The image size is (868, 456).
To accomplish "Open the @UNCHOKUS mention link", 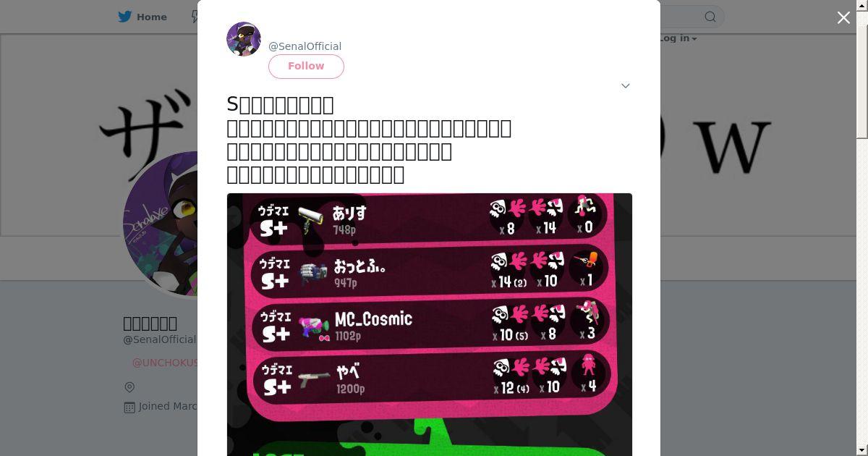I will (x=165, y=363).
